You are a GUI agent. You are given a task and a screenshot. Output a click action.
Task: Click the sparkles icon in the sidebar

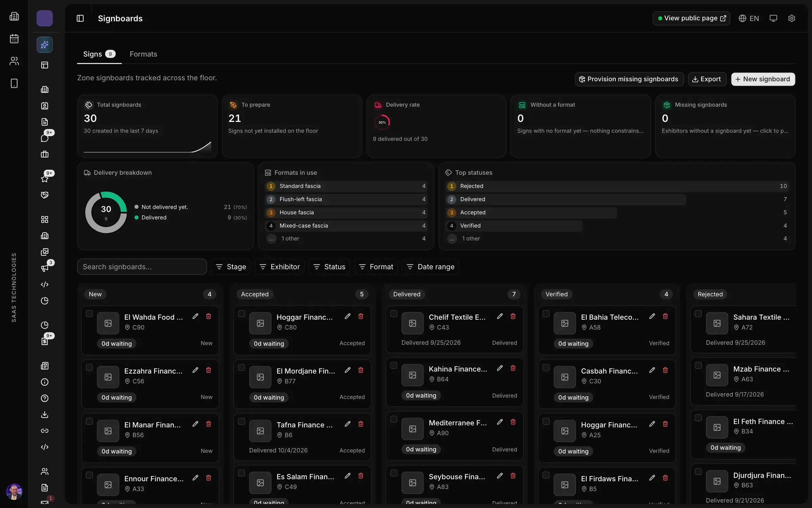45,45
